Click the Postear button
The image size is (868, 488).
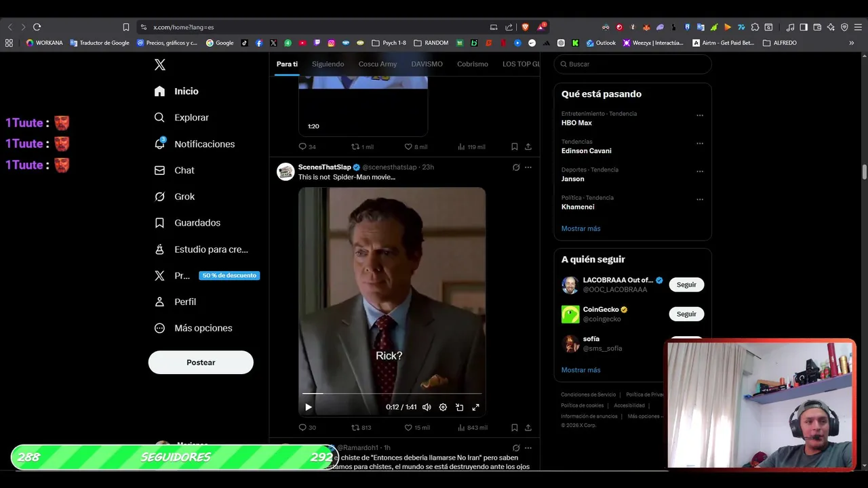tap(201, 362)
